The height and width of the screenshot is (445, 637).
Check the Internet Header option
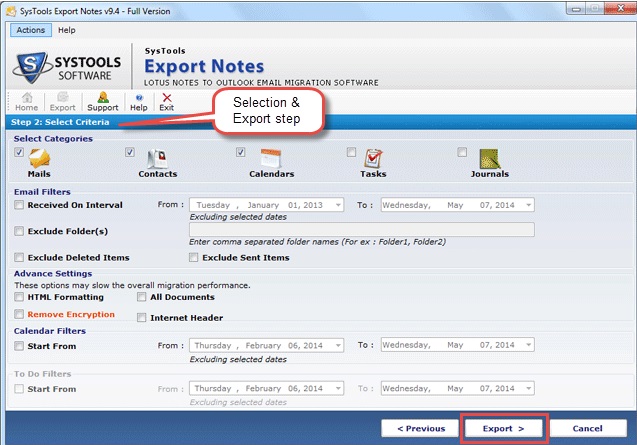tap(141, 318)
